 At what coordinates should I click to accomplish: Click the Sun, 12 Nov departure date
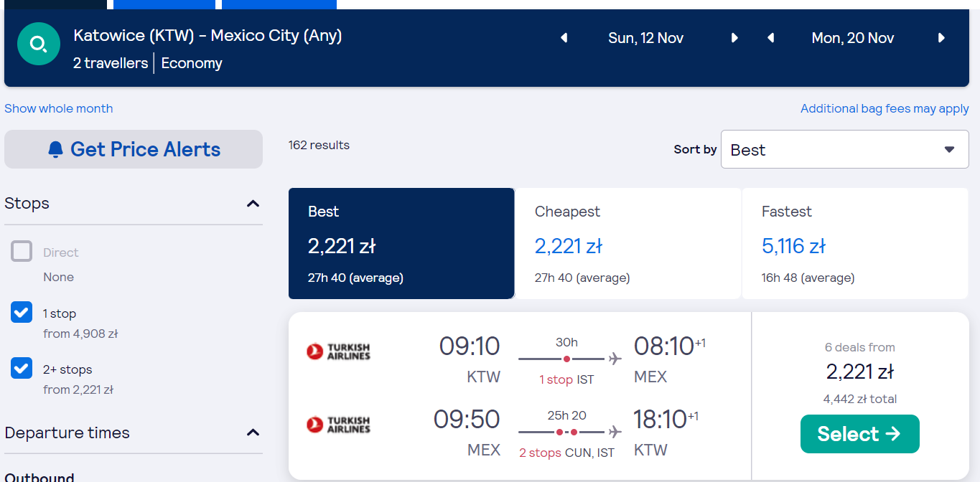point(646,38)
